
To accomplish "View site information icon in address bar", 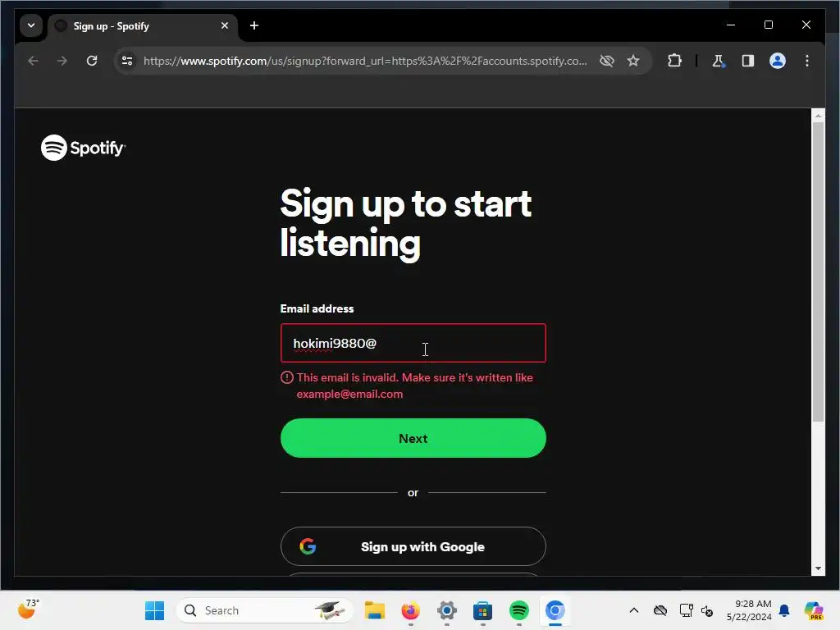I will pyautogui.click(x=127, y=61).
